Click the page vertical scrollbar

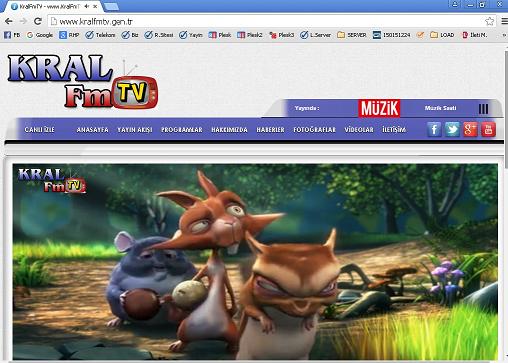click(x=506, y=200)
